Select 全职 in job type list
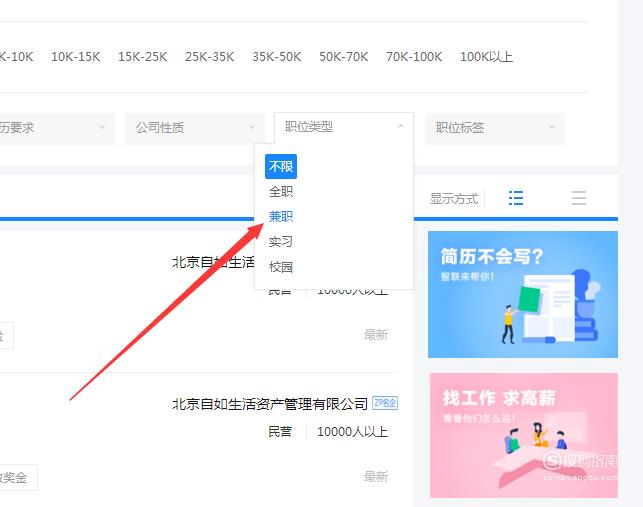 click(281, 192)
